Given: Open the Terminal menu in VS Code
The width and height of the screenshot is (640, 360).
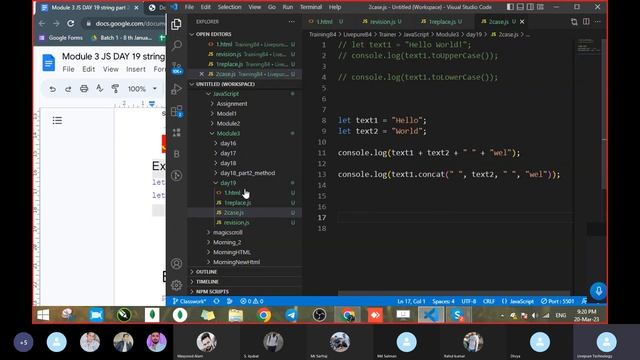Looking at the screenshot, I should pyautogui.click(x=311, y=7).
